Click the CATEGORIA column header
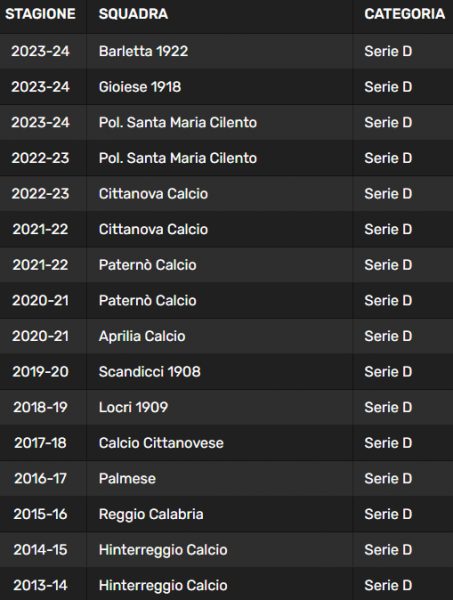The height and width of the screenshot is (600, 453). pyautogui.click(x=404, y=14)
